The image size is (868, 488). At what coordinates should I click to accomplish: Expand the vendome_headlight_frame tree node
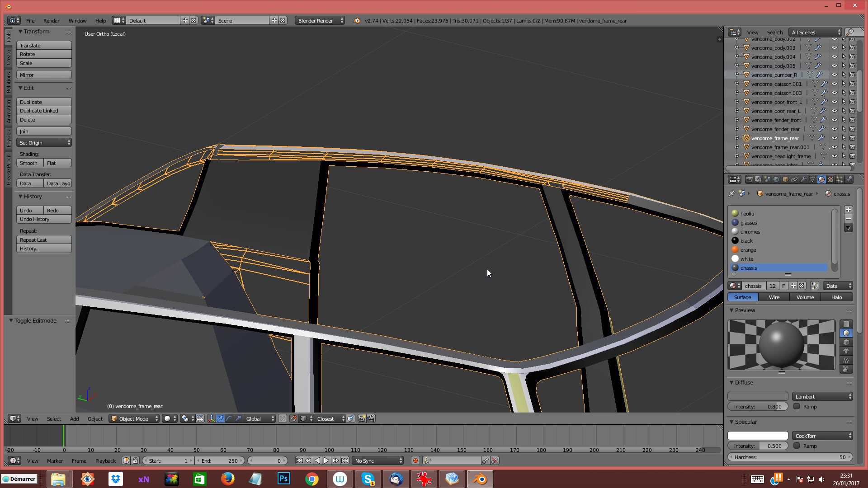(737, 156)
